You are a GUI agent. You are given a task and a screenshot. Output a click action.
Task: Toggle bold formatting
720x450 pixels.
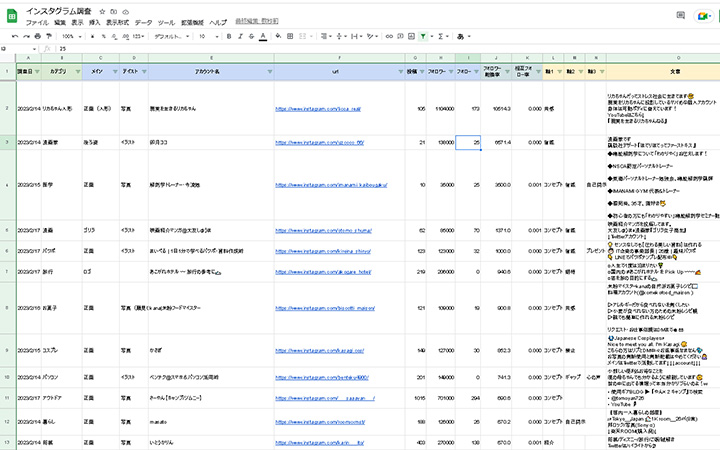[229, 36]
